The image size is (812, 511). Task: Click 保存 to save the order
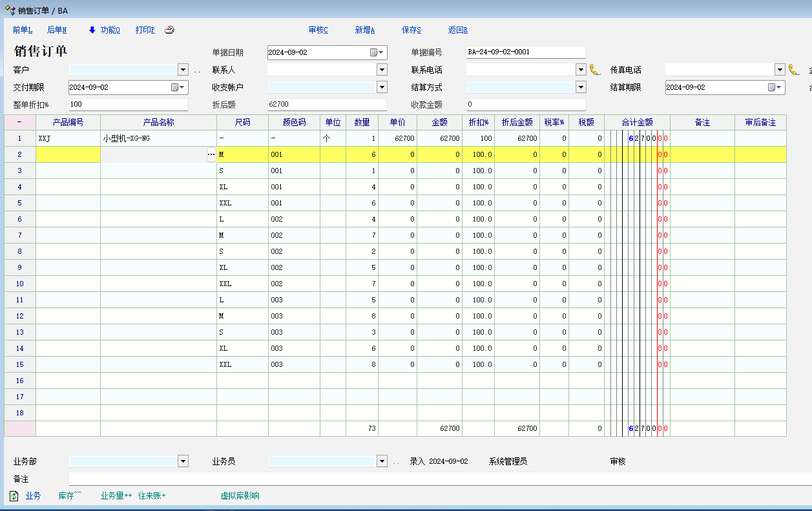tap(411, 30)
